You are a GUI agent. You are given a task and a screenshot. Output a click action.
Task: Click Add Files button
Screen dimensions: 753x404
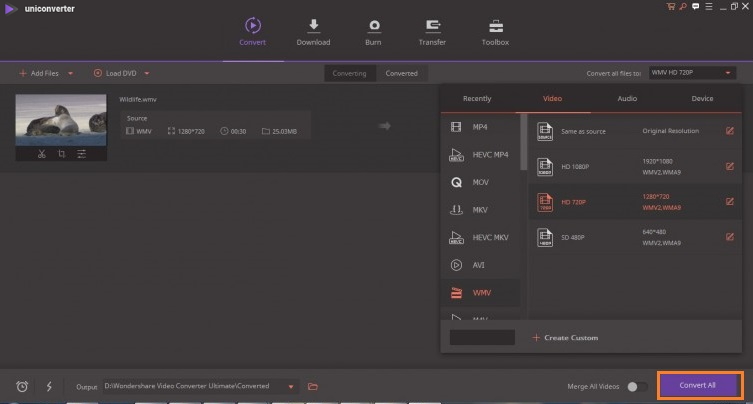(x=39, y=73)
